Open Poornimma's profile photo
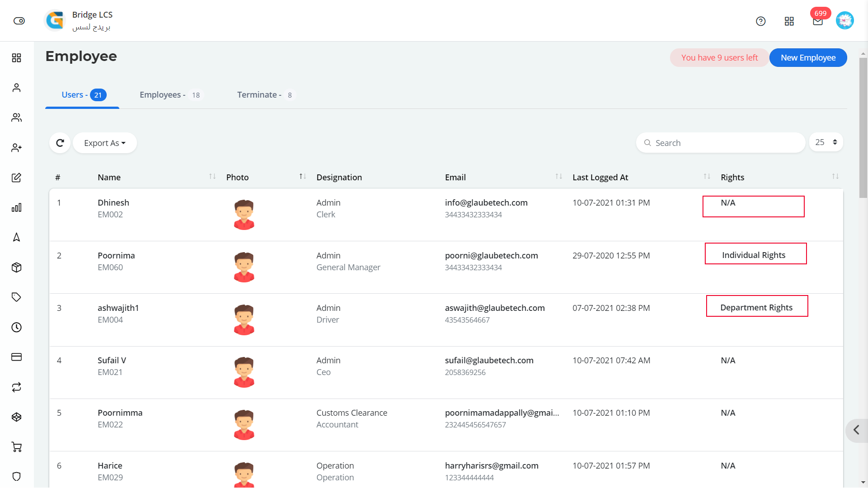The width and height of the screenshot is (868, 488). (x=244, y=424)
